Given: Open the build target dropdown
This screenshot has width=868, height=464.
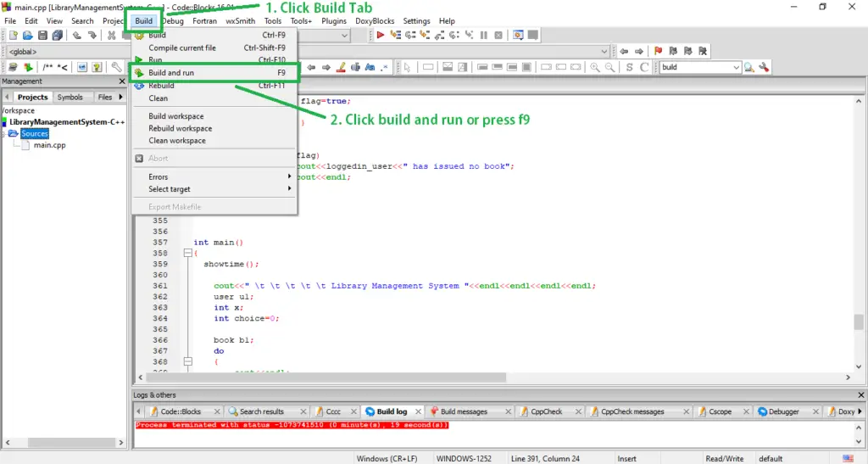Looking at the screenshot, I should [344, 36].
